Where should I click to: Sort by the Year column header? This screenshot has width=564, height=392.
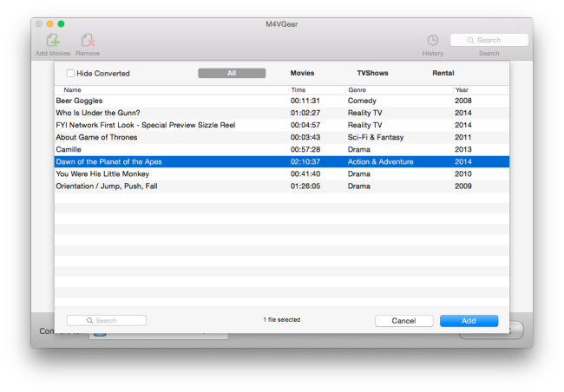[462, 90]
